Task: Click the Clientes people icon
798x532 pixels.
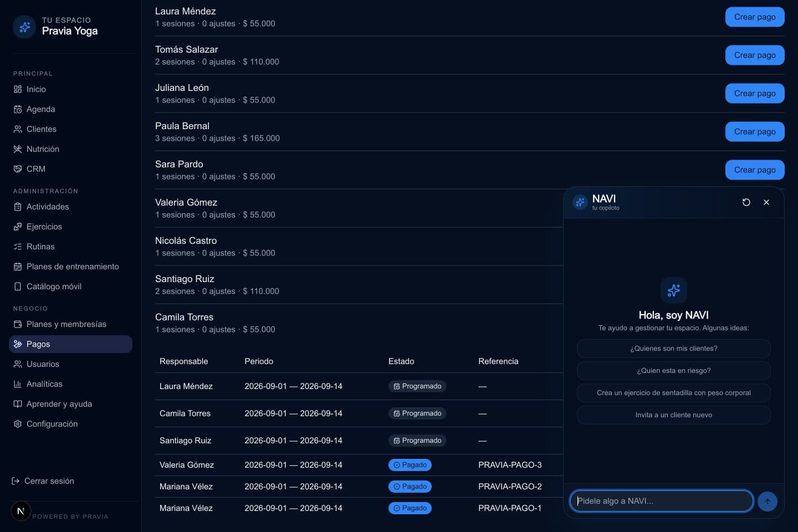Action: pyautogui.click(x=18, y=129)
